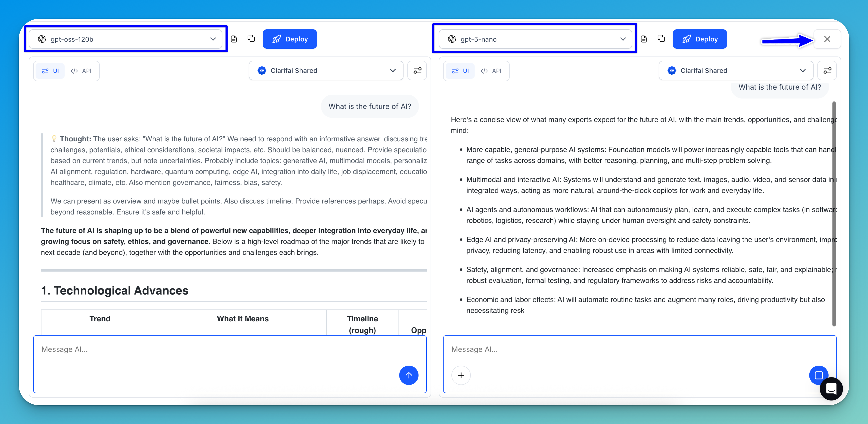
Task: Deploy the gpt-5-nano model
Action: [700, 39]
